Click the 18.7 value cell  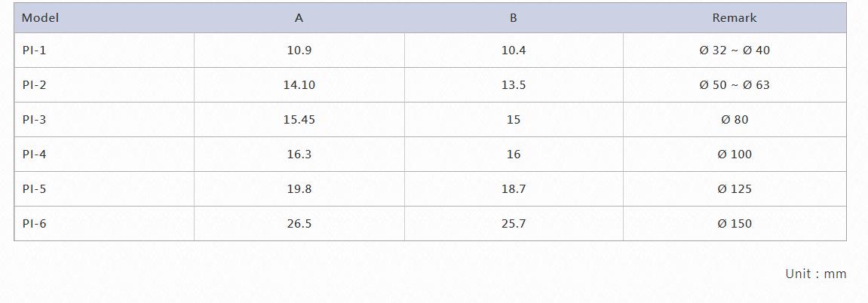click(514, 189)
